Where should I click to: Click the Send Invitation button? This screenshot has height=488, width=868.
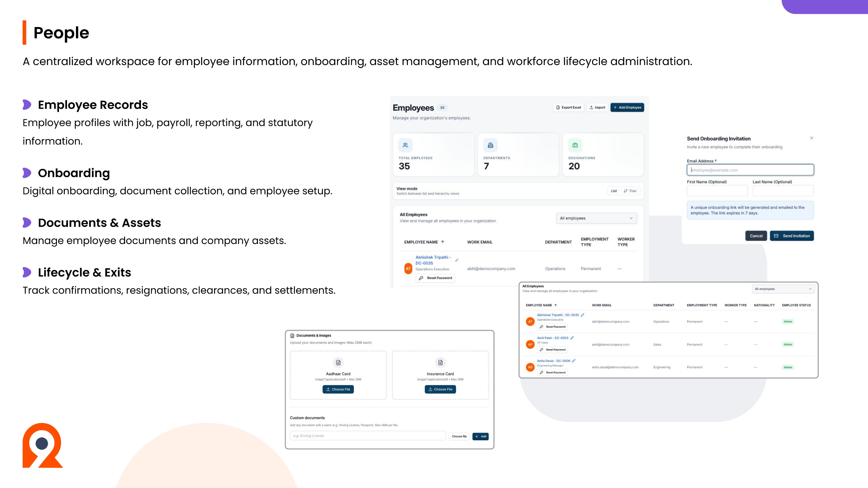click(x=792, y=236)
